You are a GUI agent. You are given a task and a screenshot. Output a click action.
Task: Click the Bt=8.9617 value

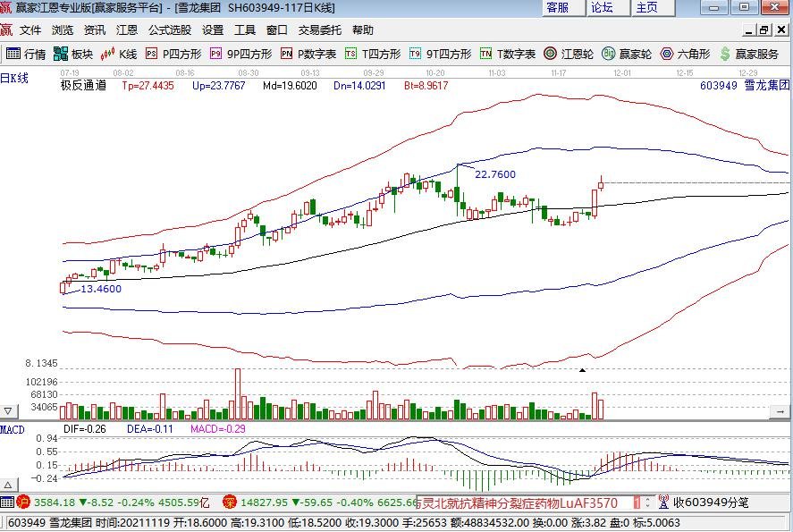pos(426,86)
